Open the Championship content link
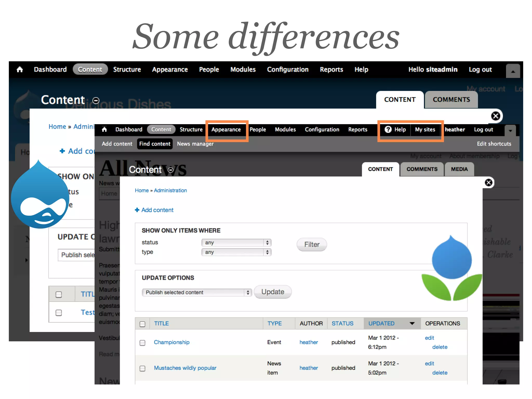The image size is (532, 399). coord(171,342)
